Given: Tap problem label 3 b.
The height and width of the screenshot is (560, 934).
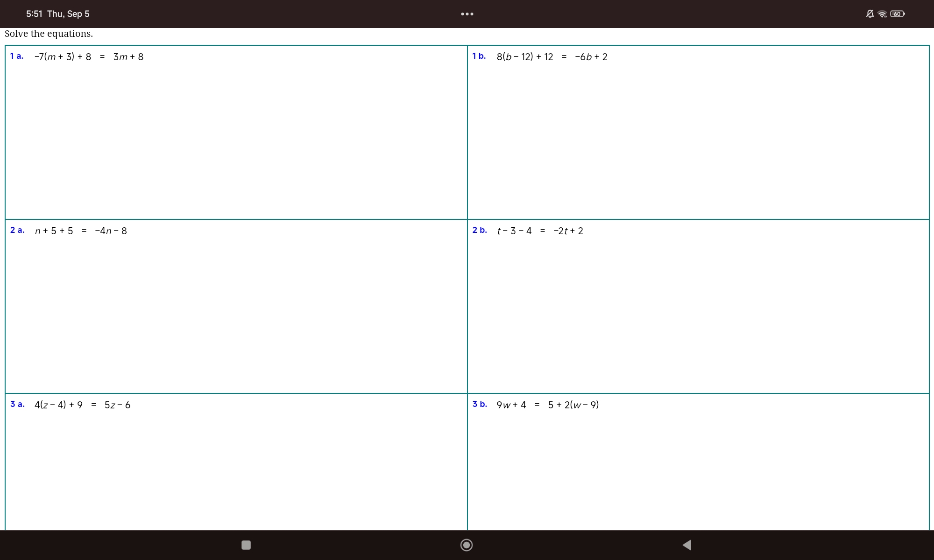Looking at the screenshot, I should [x=480, y=404].
